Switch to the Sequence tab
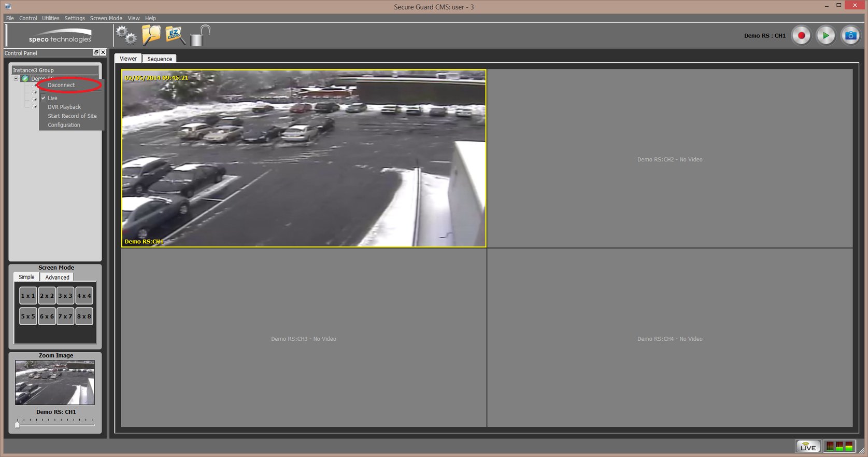The width and height of the screenshot is (868, 457). pos(160,59)
